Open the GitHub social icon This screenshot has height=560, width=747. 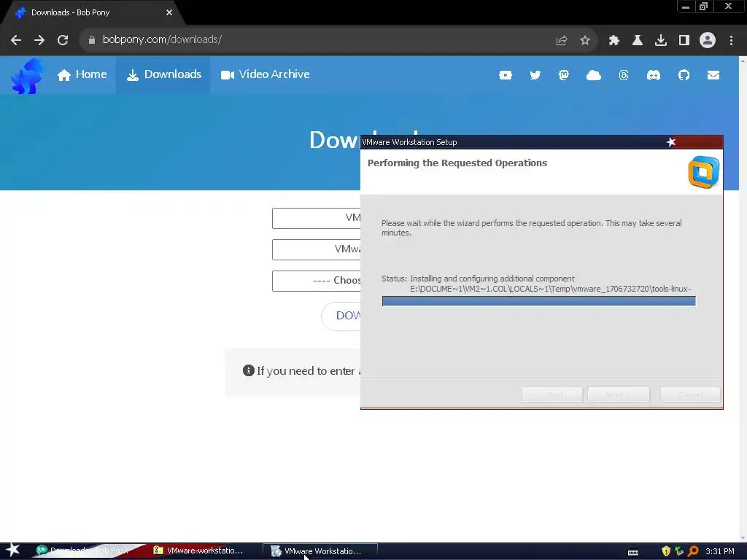click(684, 75)
